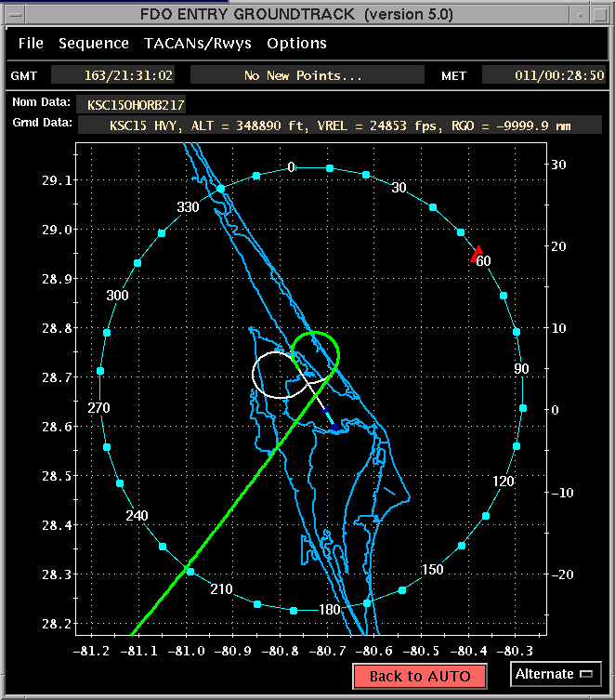Click the red triangle marker near bearing 60

pyautogui.click(x=477, y=253)
